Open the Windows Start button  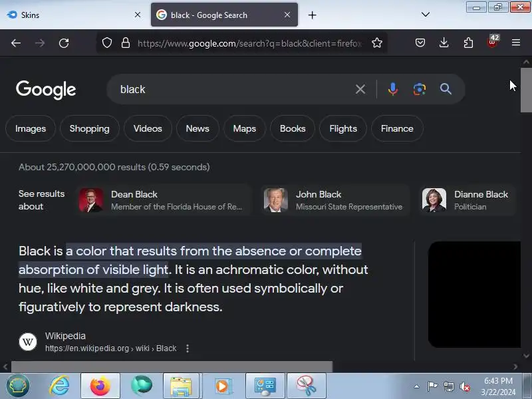[x=18, y=386]
